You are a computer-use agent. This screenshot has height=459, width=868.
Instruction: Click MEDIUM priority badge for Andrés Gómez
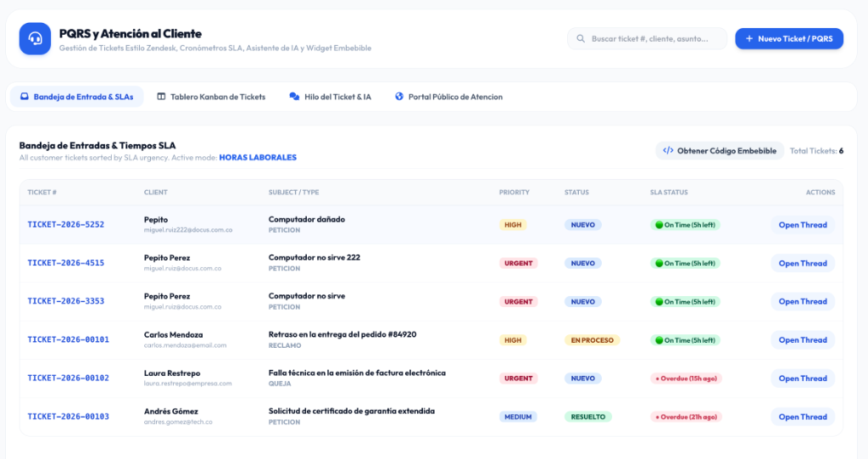coord(518,417)
